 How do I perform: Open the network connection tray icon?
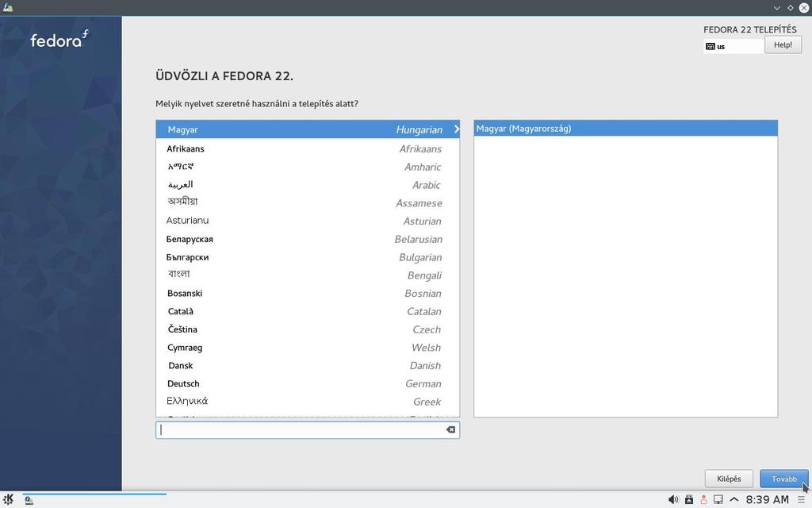click(718, 500)
